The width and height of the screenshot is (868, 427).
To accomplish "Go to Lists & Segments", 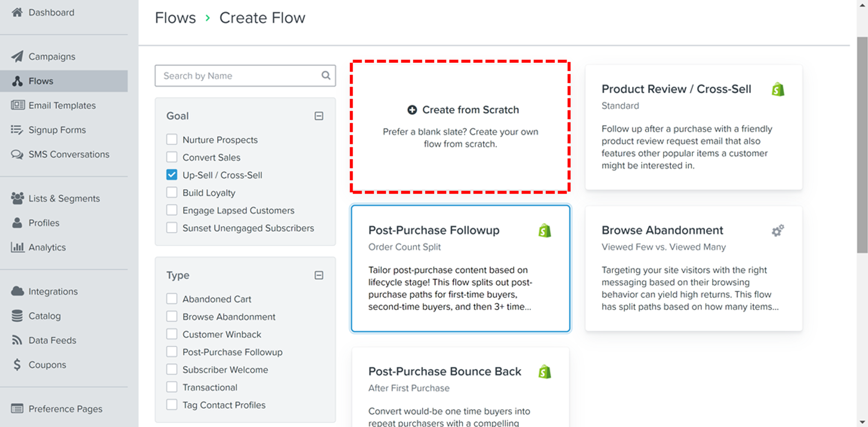I will 64,198.
